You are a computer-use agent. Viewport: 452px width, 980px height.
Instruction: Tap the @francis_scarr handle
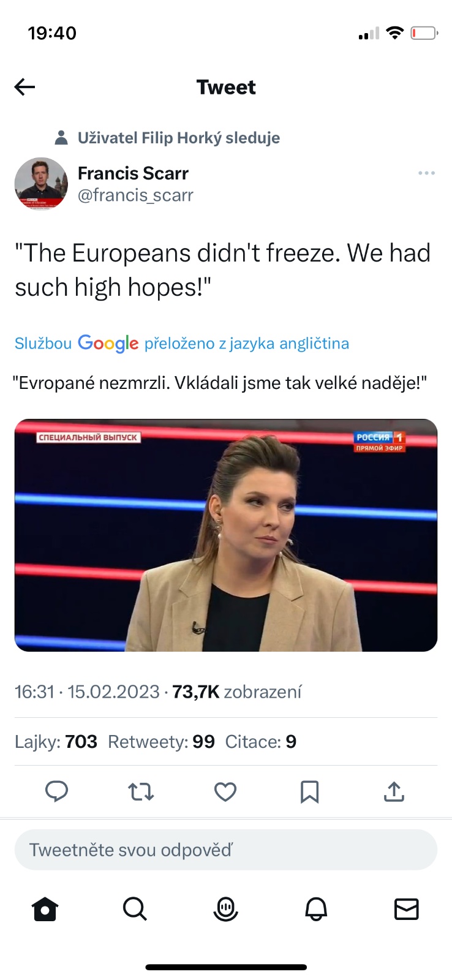coord(135,195)
